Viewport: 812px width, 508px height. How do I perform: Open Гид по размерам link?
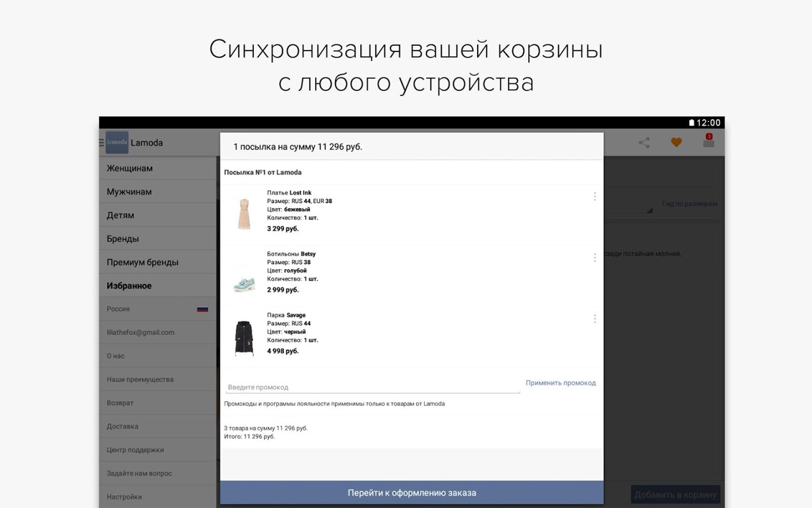pos(690,204)
